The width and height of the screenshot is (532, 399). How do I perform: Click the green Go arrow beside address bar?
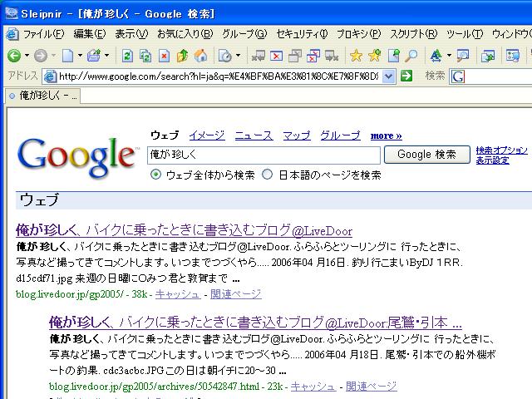[406, 76]
